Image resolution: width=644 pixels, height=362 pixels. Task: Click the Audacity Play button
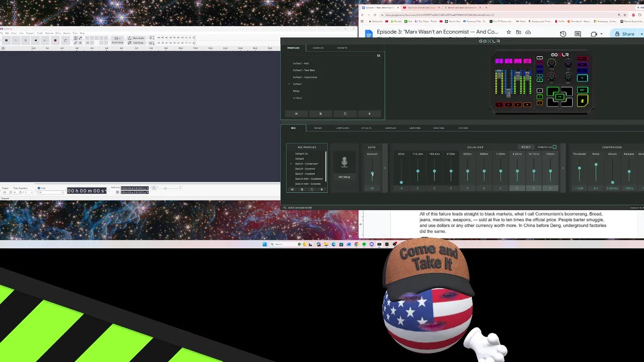pos(16,40)
